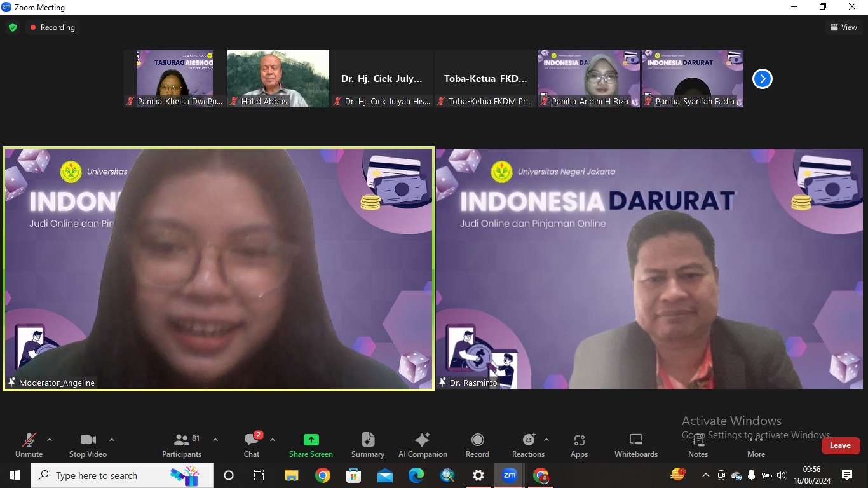Viewport: 868px width, 488px height.
Task: Open the Notes tool
Action: tap(698, 445)
